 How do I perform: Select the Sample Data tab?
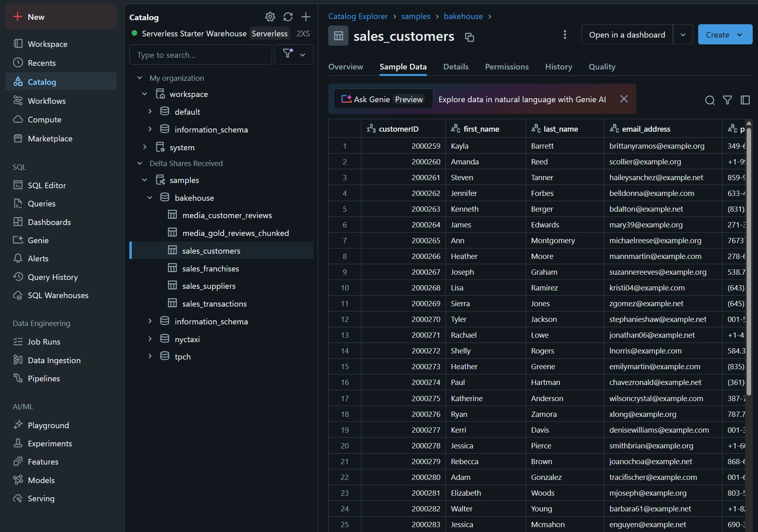pos(403,67)
